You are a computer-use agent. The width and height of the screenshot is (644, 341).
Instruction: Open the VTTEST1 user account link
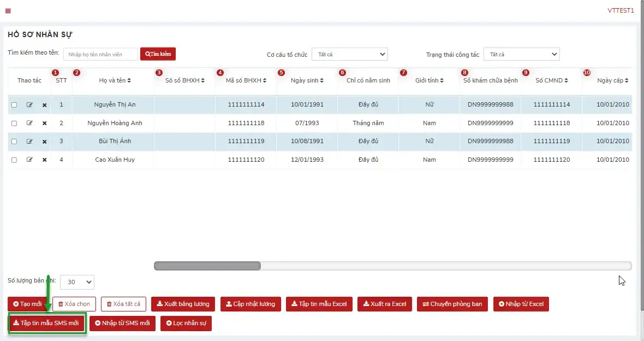coord(621,11)
